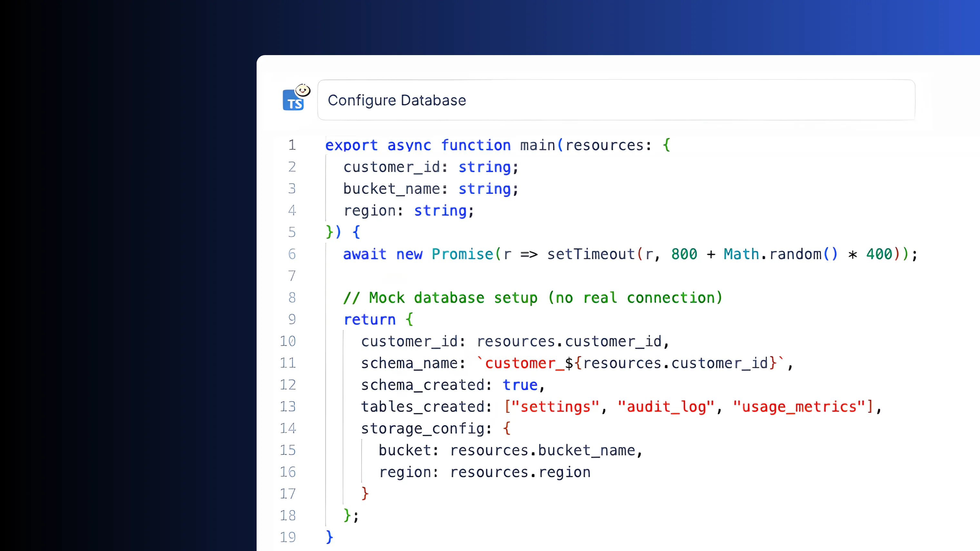Image resolution: width=980 pixels, height=551 pixels.
Task: Click the smiley face badge on the TS icon
Action: 302,91
